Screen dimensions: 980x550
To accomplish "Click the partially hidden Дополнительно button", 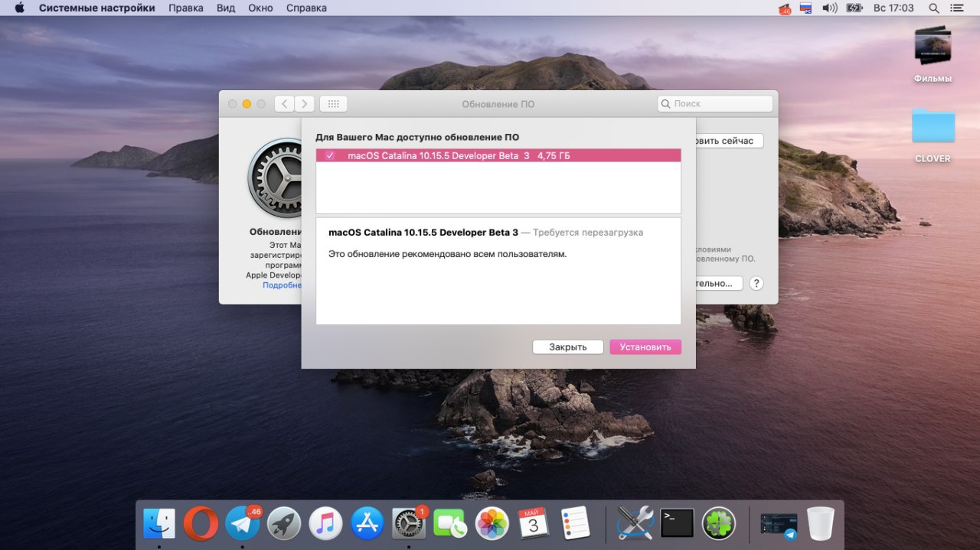I will [x=719, y=283].
